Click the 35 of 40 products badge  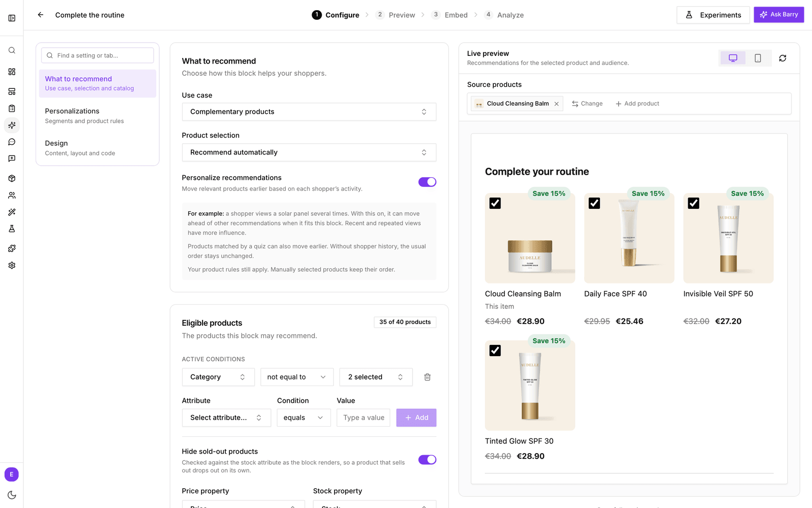(x=405, y=322)
